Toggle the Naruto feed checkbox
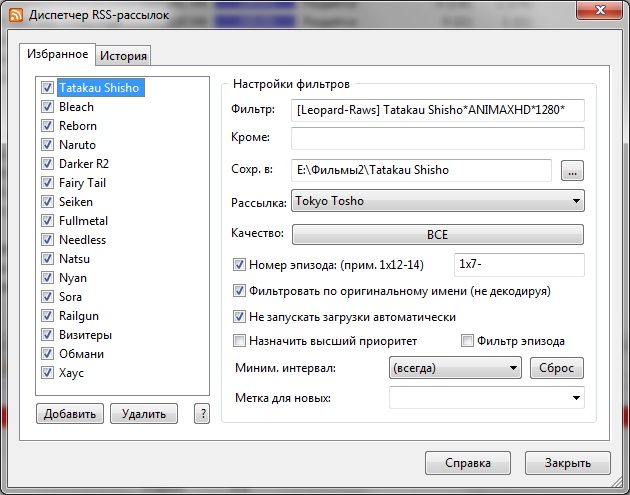 (47, 145)
